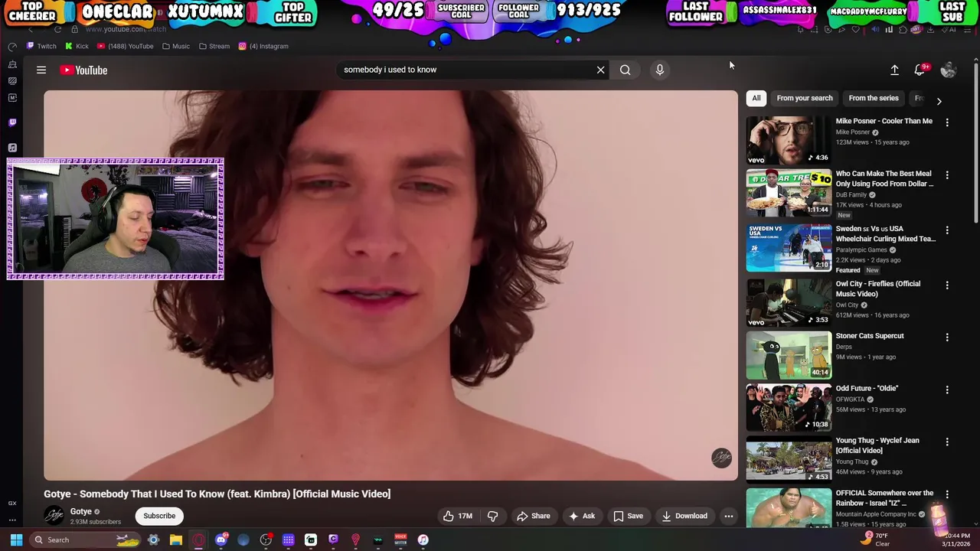Viewport: 980px width, 551px height.
Task: Click the Windows taskbar Search box
Action: (86, 540)
